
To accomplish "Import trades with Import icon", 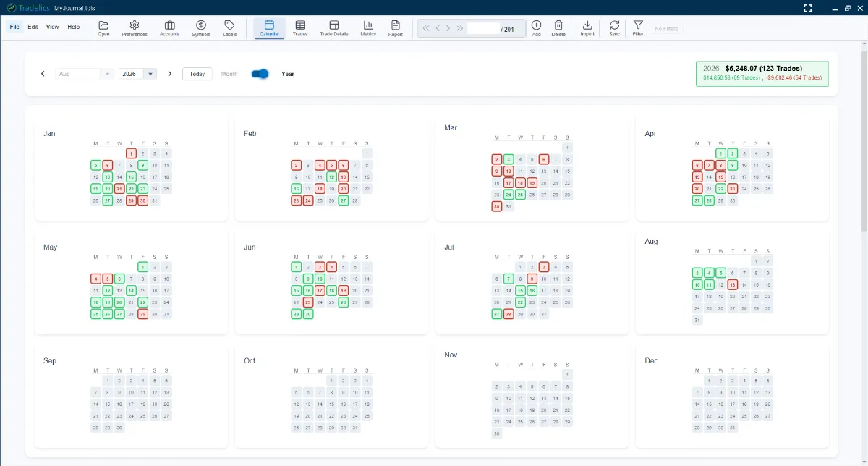I will (x=587, y=28).
